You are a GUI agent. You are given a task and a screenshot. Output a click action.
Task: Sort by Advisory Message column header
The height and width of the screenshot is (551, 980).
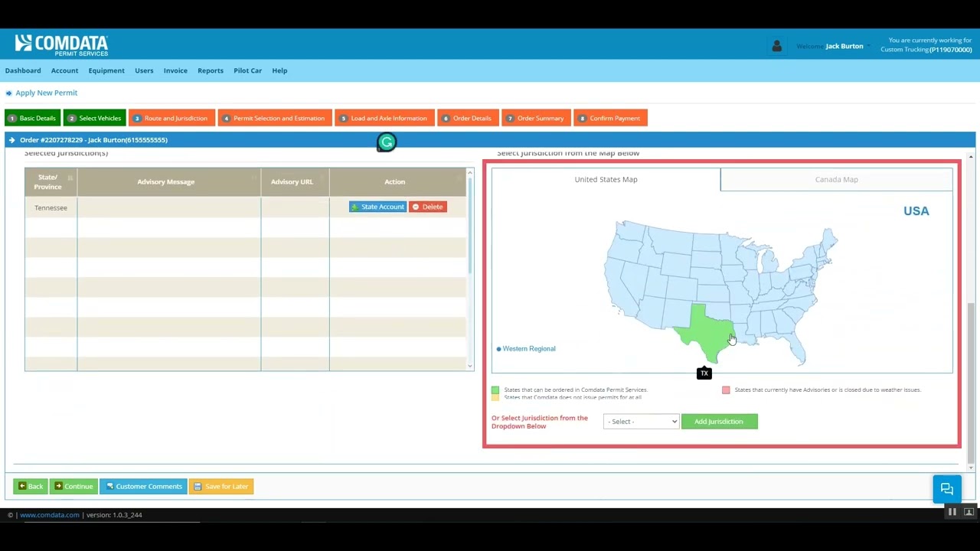tap(168, 182)
